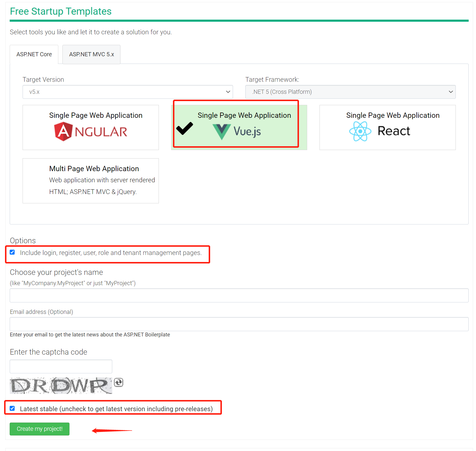Refresh the captcha image
The image size is (476, 451).
118,382
